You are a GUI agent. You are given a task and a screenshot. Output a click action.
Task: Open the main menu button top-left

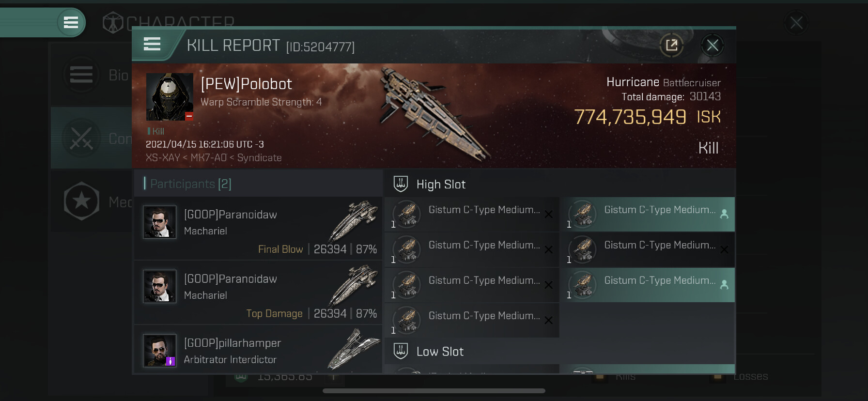tap(71, 22)
